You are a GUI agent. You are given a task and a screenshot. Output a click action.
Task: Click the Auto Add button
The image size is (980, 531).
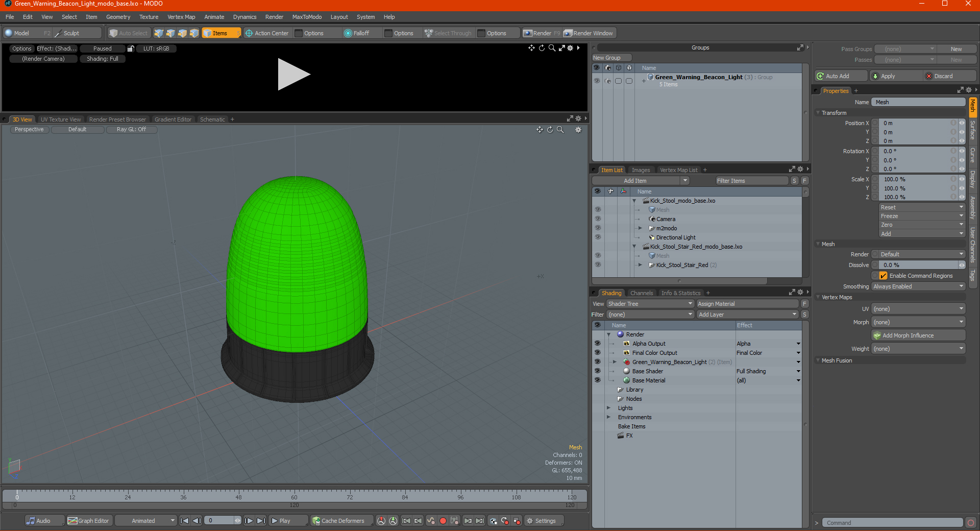point(841,76)
